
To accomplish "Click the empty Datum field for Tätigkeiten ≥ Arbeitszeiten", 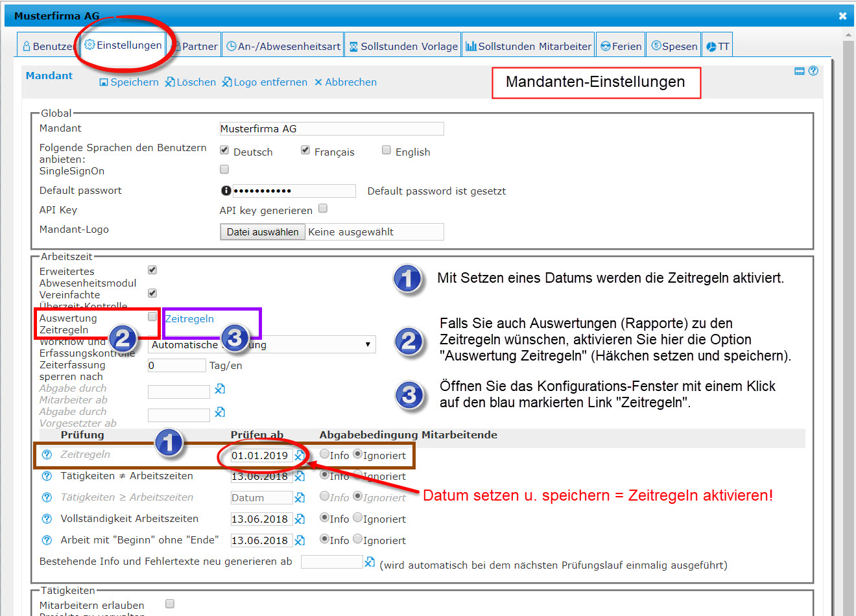I will coord(261,497).
